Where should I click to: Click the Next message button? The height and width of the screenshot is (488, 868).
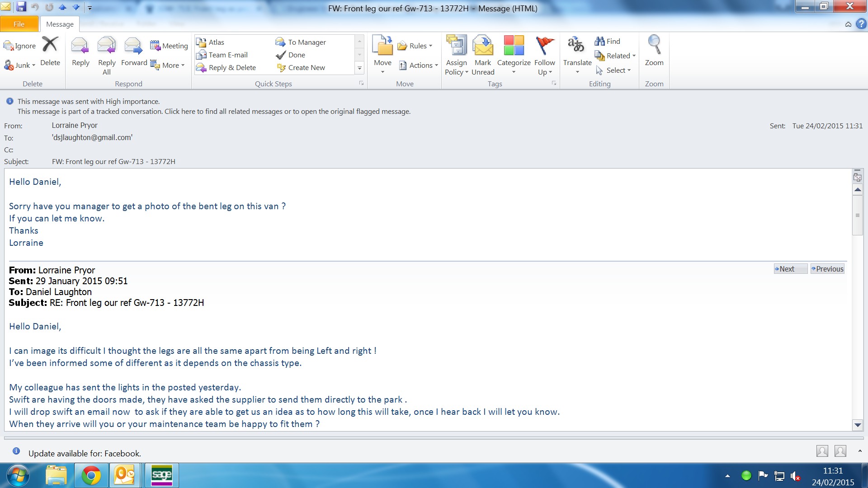(x=790, y=269)
